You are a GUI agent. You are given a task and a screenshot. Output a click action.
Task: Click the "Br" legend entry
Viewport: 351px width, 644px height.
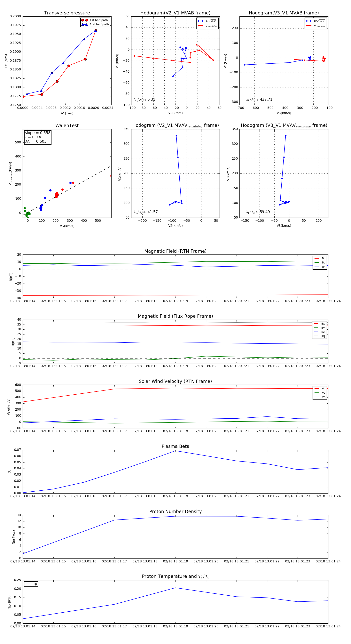pyautogui.click(x=320, y=259)
